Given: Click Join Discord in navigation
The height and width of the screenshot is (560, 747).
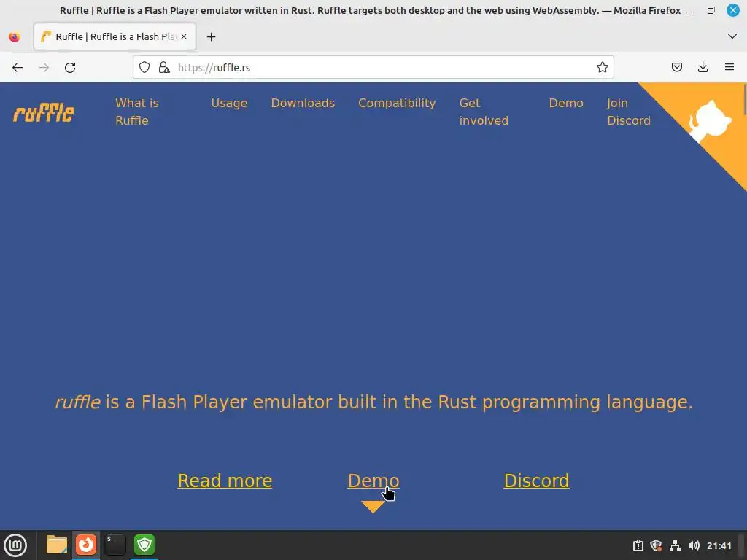Looking at the screenshot, I should 628,112.
